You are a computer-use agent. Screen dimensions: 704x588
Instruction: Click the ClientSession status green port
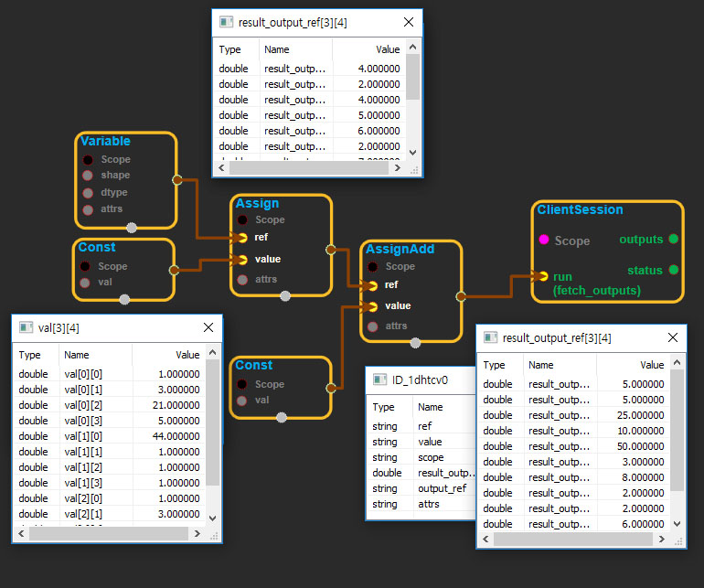coord(673,270)
